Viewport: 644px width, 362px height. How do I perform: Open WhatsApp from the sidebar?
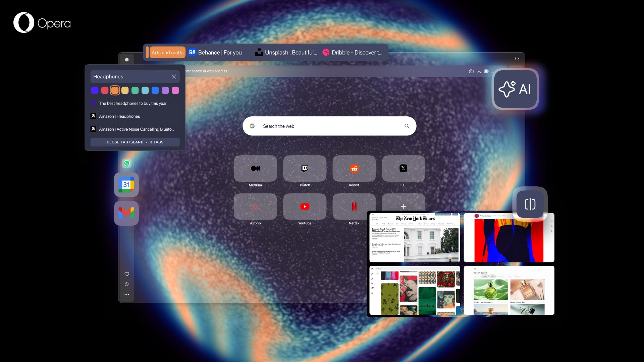click(126, 163)
